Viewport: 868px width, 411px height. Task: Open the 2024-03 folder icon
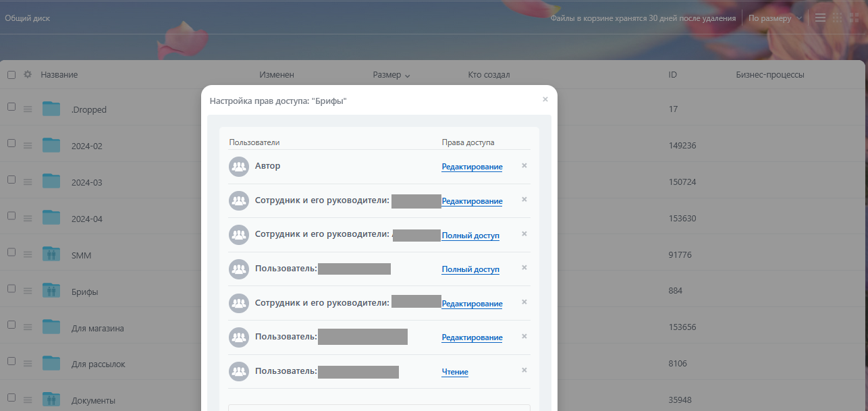pyautogui.click(x=51, y=182)
